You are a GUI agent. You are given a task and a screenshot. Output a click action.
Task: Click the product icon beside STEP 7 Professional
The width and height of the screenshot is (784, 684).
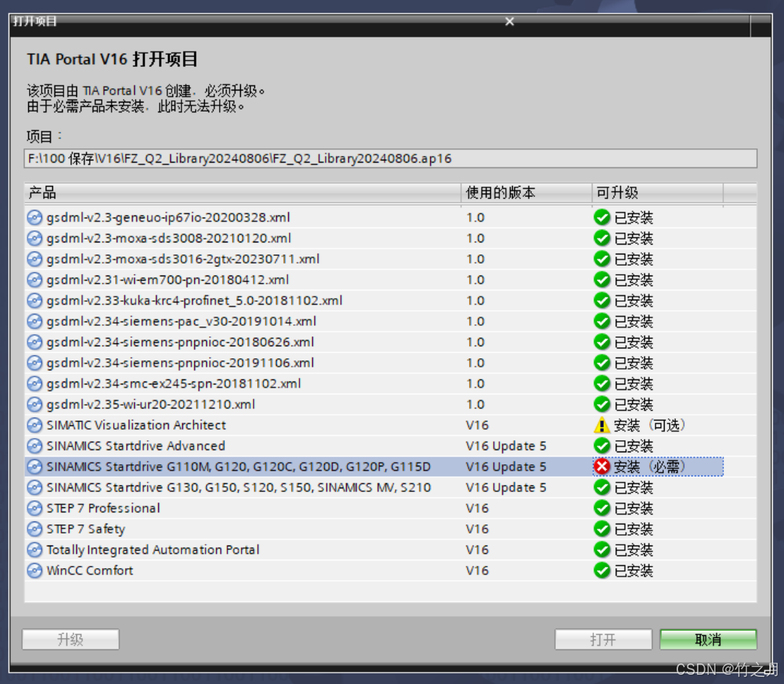click(x=35, y=508)
